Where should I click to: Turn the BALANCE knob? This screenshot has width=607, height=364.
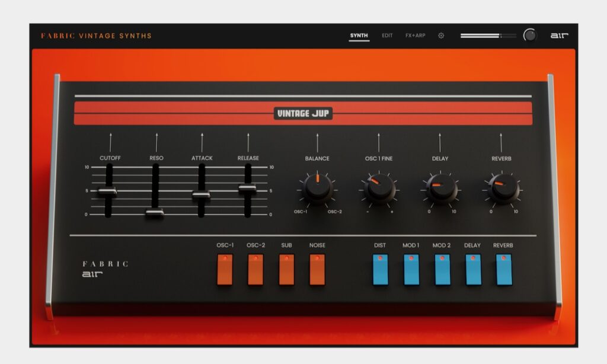(x=317, y=190)
